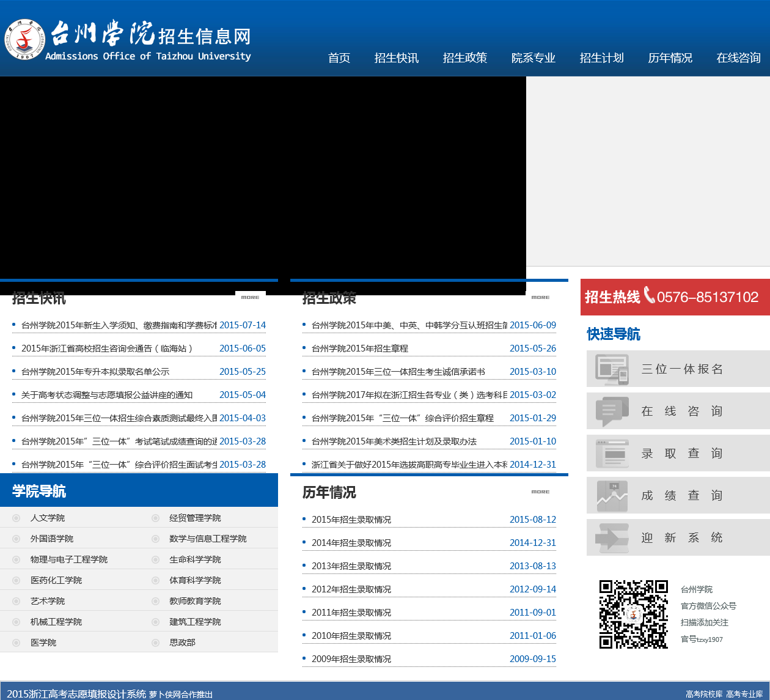Open 招生快讯 navigation menu item

[x=397, y=57]
